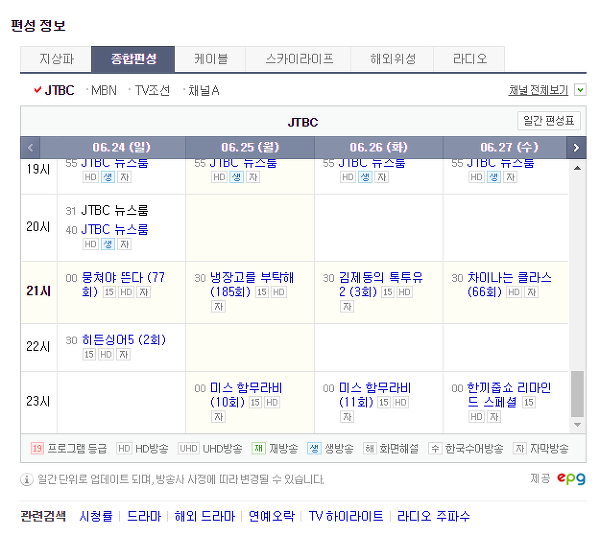Select the 06.25 (월) date column header
This screenshot has width=600, height=535.
(x=250, y=148)
